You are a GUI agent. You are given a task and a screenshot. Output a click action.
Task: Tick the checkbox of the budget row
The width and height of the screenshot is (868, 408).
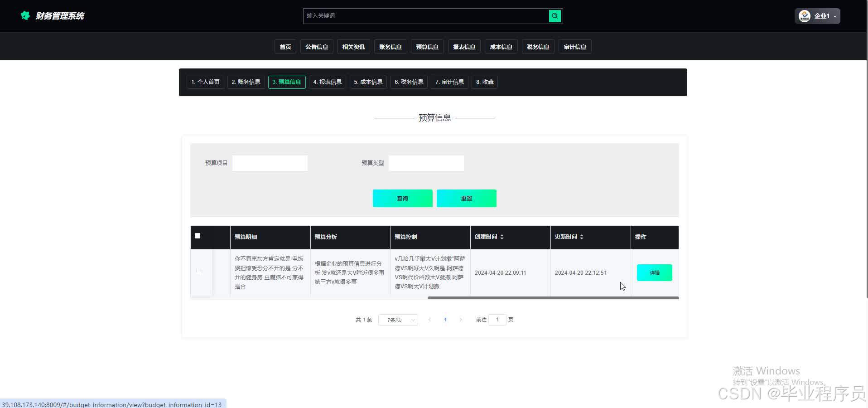199,271
